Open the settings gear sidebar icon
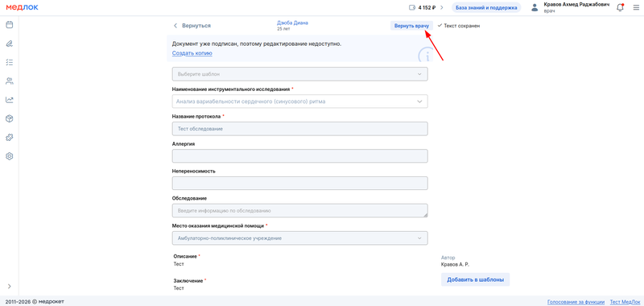This screenshot has height=306, width=644. [10, 156]
